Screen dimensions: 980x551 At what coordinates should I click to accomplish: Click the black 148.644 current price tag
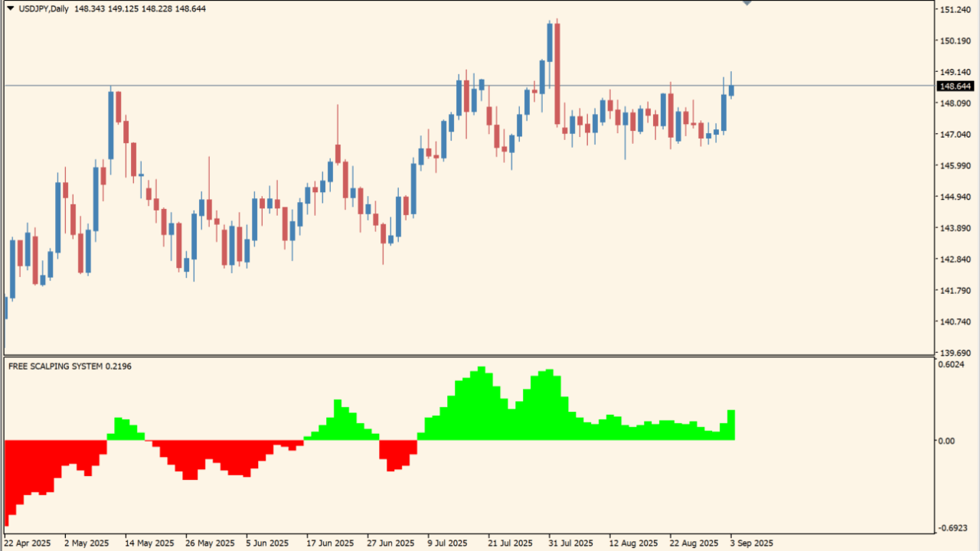click(x=955, y=86)
